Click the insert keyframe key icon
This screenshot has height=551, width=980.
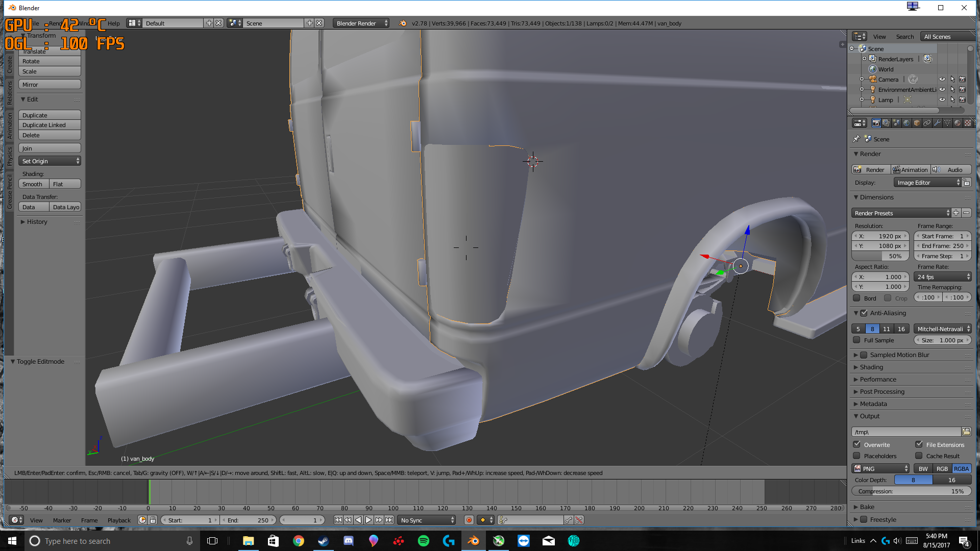click(569, 520)
